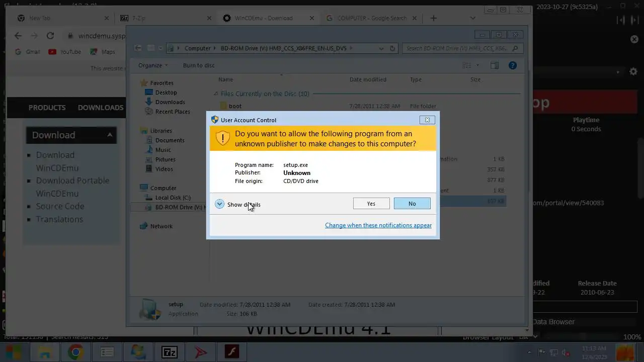Sort by Size column header
This screenshot has height=362, width=644.
475,79
